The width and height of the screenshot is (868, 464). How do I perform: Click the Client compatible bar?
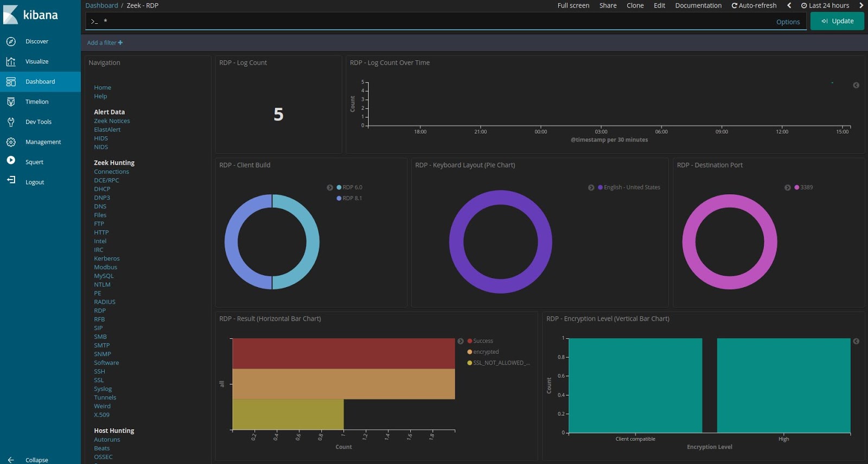point(635,385)
